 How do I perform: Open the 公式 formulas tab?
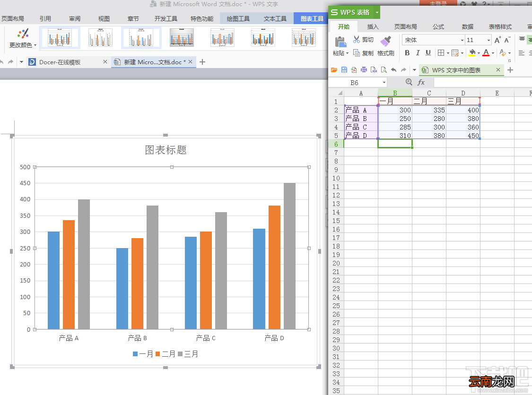point(438,26)
